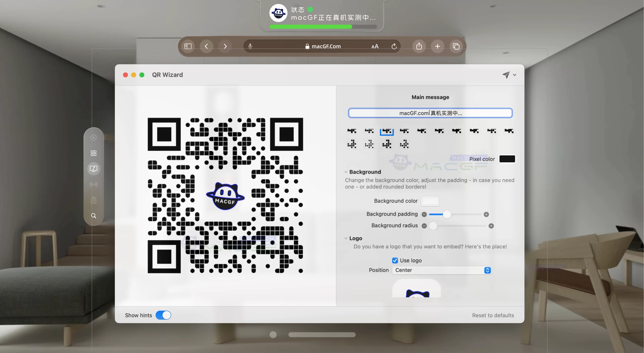The width and height of the screenshot is (644, 353).
Task: Click the Safari share icon
Action: [418, 46]
